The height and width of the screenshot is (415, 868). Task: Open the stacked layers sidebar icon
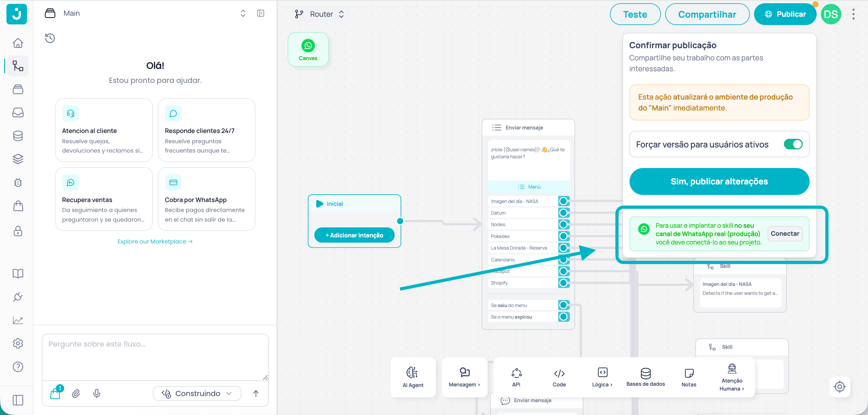coord(18,159)
